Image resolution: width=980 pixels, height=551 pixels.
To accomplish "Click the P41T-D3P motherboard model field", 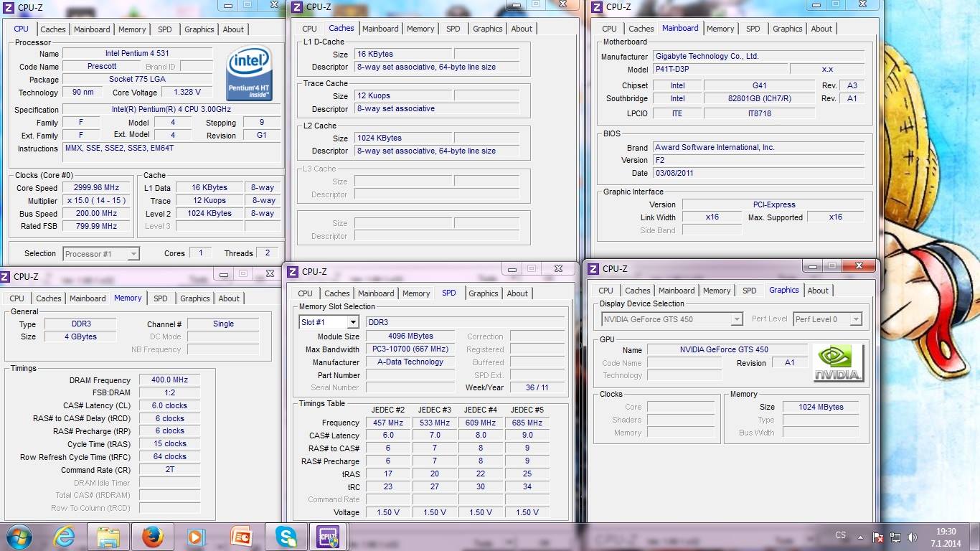I will tap(720, 69).
